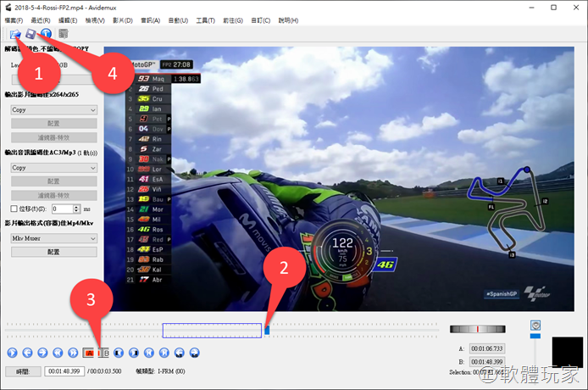The height and width of the screenshot is (390, 588).
Task: Set selection end with marker B button
Action: (104, 352)
